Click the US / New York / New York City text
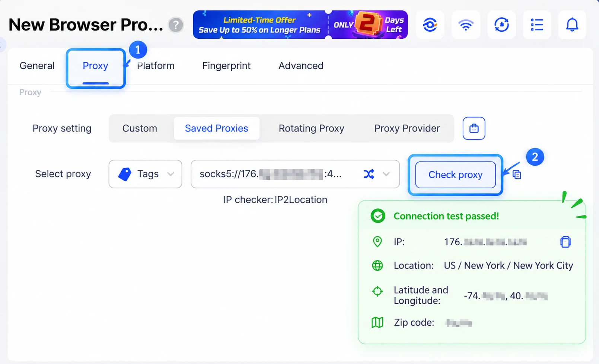Viewport: 599px width, 364px height. (508, 265)
